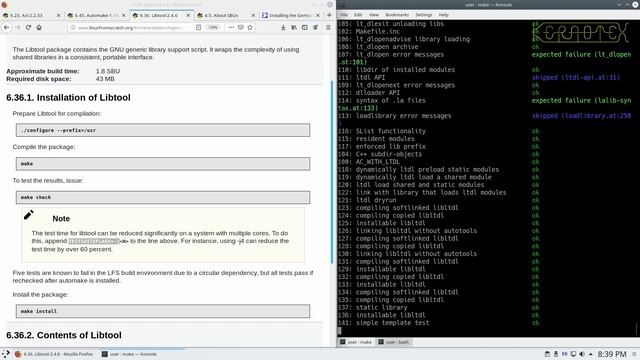Click the './configure --prefix=/usr' code block
This screenshot has height=360, width=640.
point(163,130)
